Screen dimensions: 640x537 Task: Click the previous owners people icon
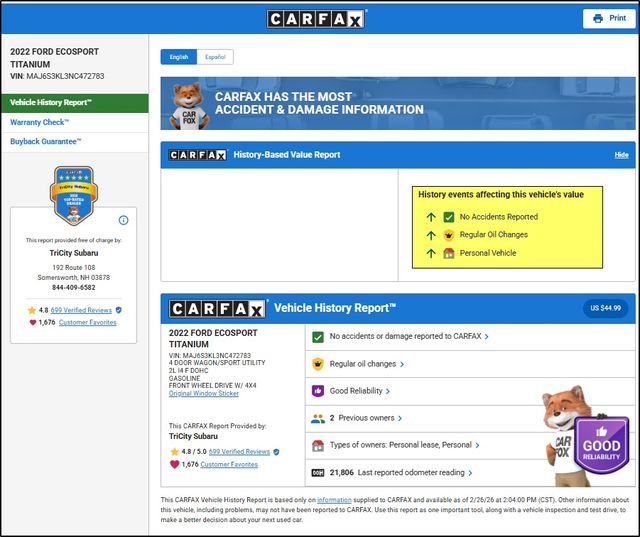(318, 418)
